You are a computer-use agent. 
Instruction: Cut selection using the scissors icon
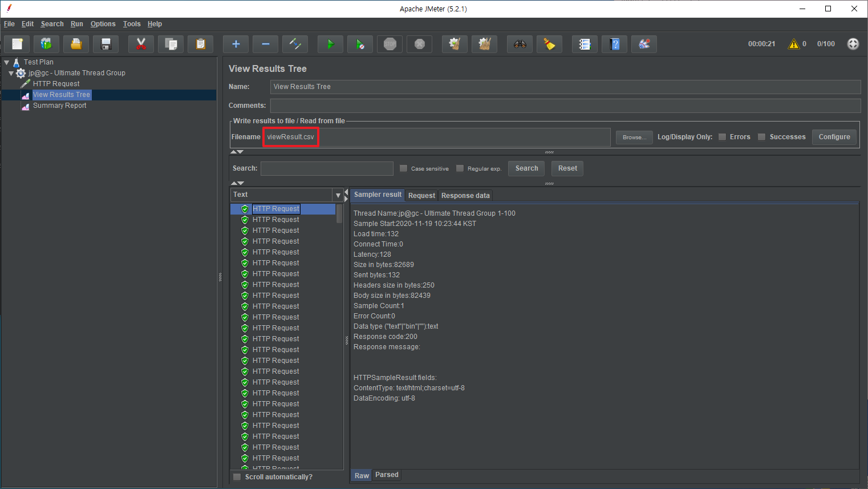[x=141, y=44]
